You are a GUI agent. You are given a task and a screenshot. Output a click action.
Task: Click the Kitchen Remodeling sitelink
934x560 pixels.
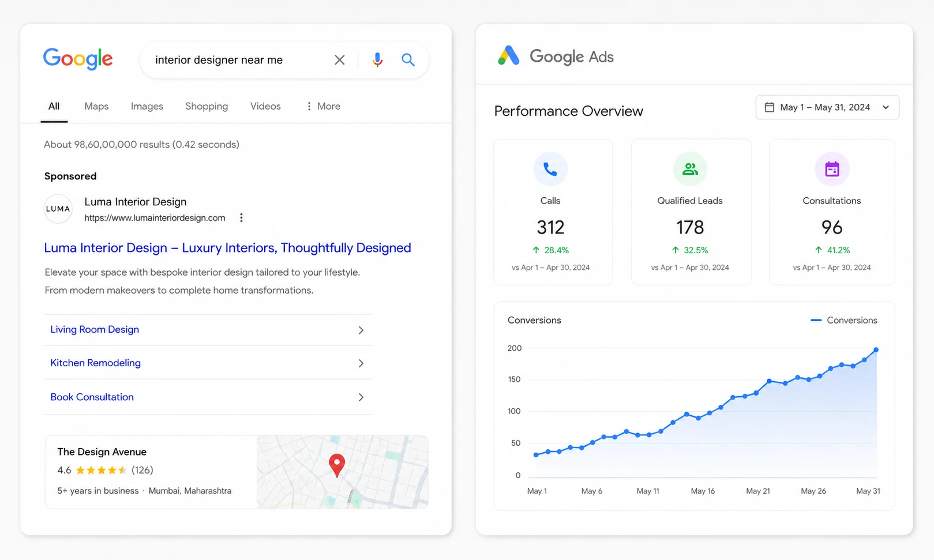pos(96,363)
